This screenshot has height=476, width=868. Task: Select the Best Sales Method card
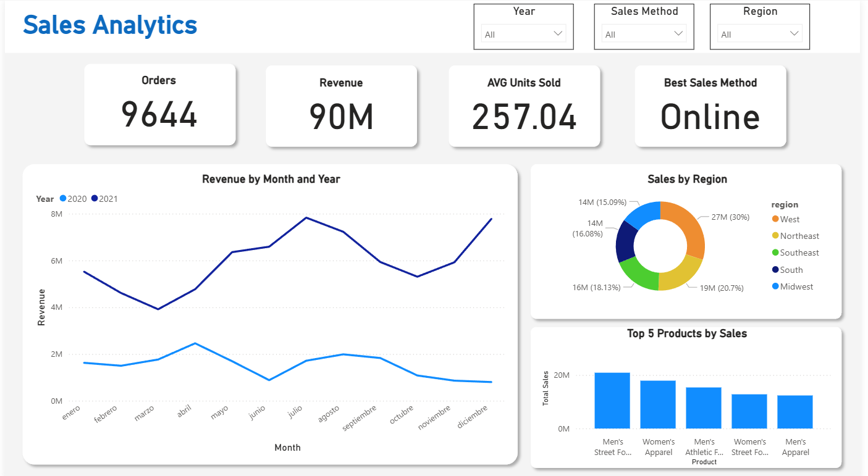(710, 106)
